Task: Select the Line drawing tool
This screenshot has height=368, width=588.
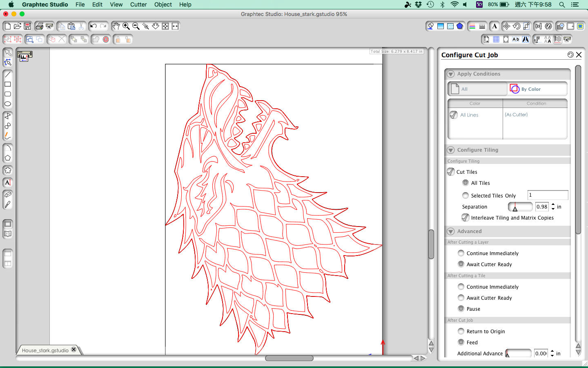Action: (8, 74)
